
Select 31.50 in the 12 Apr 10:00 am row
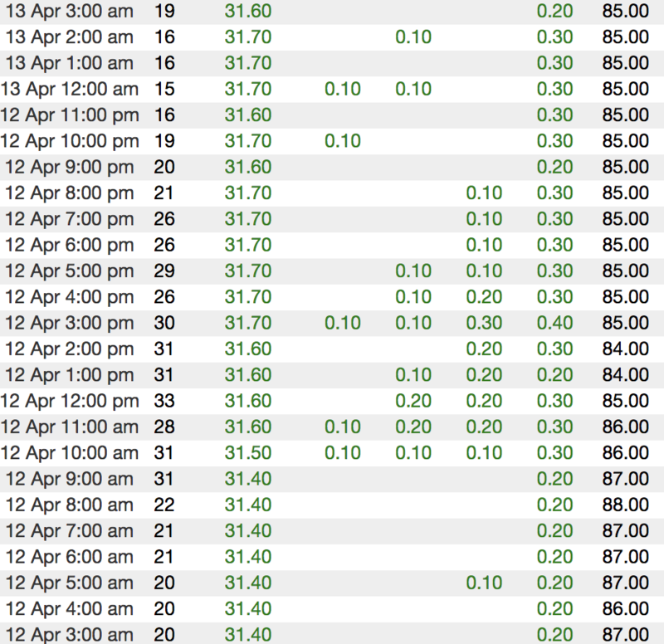(248, 453)
